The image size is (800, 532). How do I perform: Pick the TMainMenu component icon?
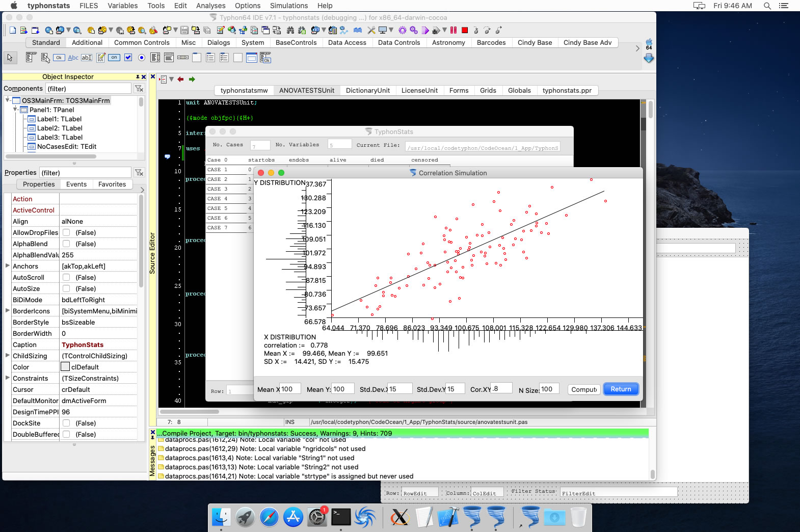tap(31, 57)
